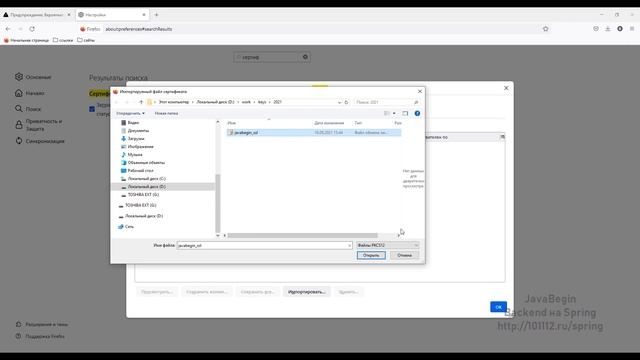Sort files by Дата изменения column header
The width and height of the screenshot is (640, 360).
pyautogui.click(x=329, y=123)
